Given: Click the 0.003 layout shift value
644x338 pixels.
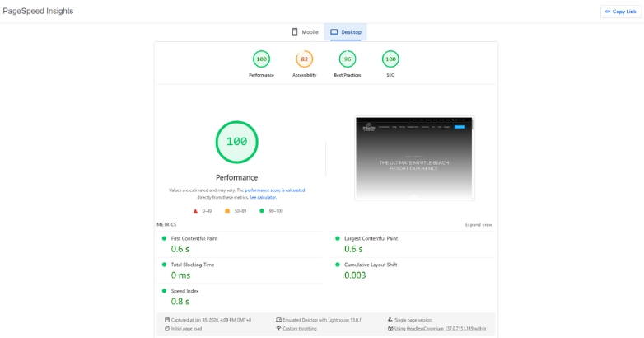Looking at the screenshot, I should tap(355, 275).
